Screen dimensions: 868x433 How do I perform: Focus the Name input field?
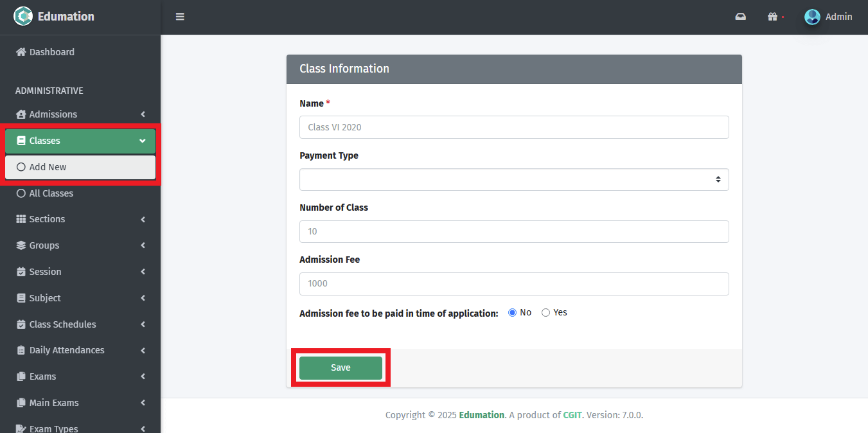click(514, 127)
